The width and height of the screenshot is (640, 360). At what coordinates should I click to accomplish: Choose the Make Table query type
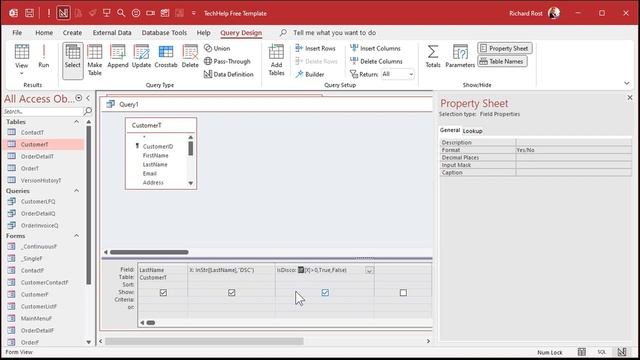tap(95, 60)
